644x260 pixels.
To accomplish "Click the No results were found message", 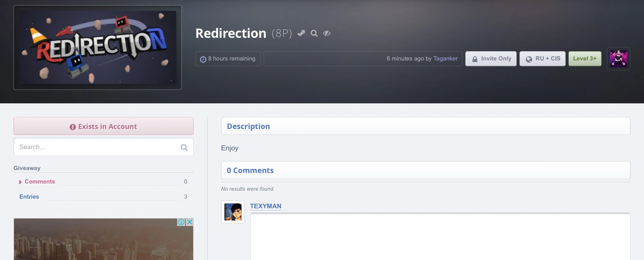I will coord(248,189).
